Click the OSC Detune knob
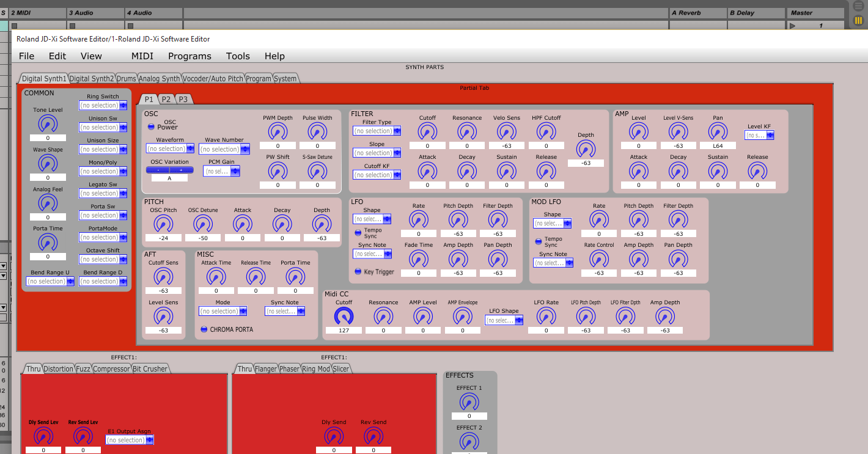The image size is (868, 454). [203, 224]
